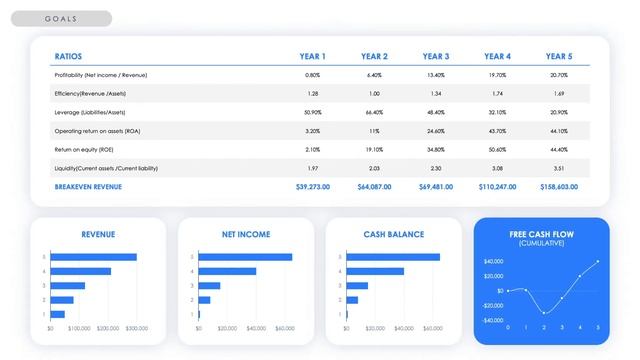The image size is (640, 360).
Task: Select the $39,273.00 breakeven value
Action: tap(313, 187)
